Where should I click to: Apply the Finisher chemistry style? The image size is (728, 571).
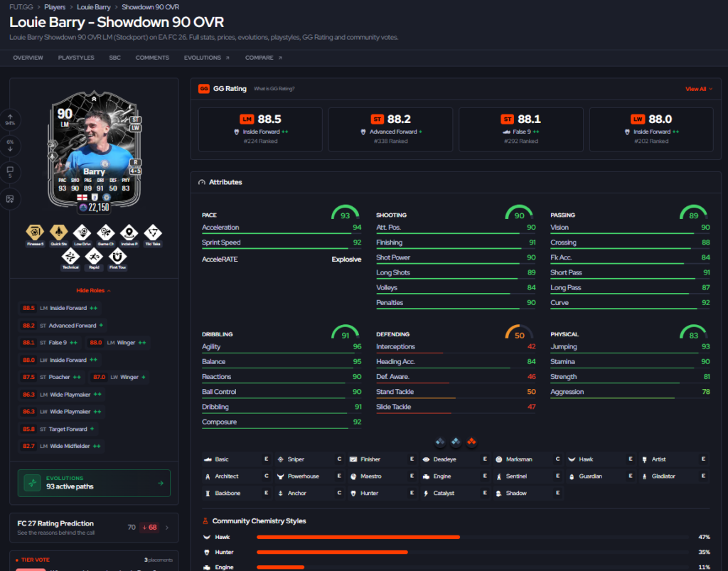coord(382,459)
